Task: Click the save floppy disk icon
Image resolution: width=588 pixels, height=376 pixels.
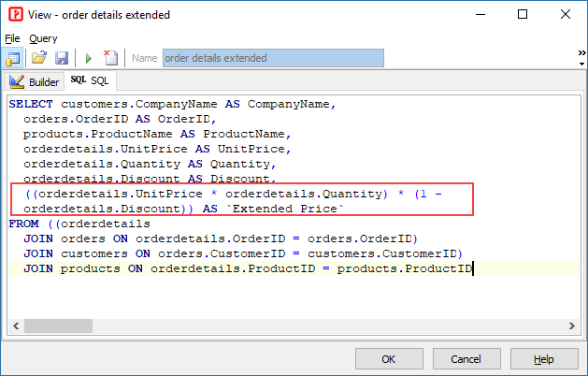Action: click(x=61, y=58)
